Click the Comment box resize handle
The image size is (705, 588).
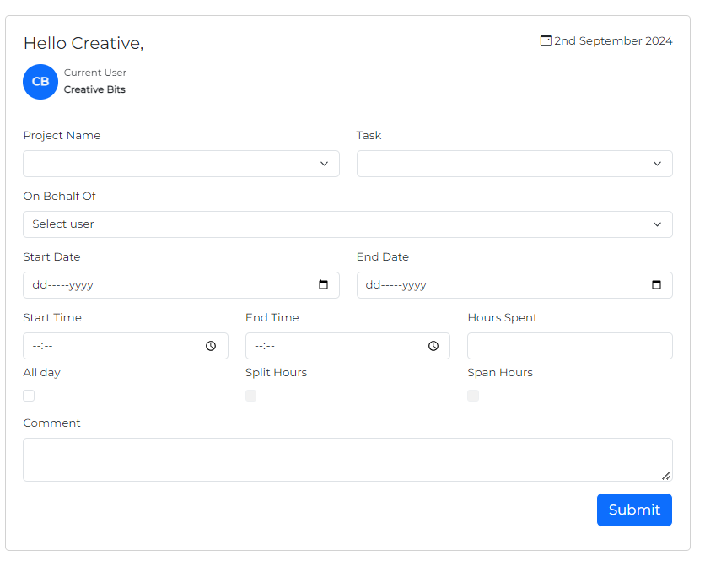666,476
